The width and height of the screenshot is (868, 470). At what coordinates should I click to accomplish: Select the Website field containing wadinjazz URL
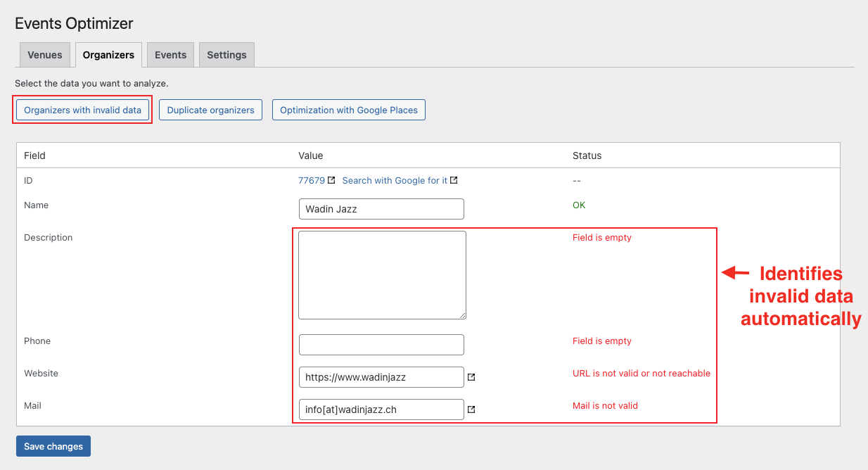coord(381,377)
